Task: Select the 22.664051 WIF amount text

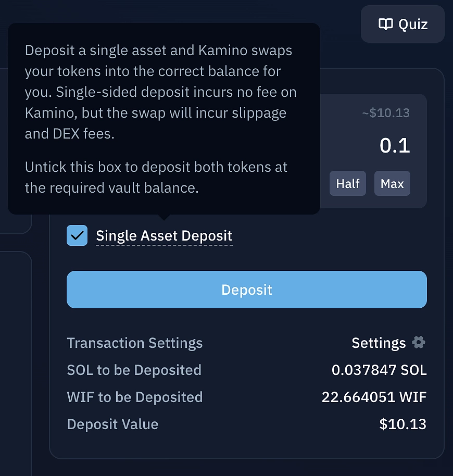Action: click(374, 397)
